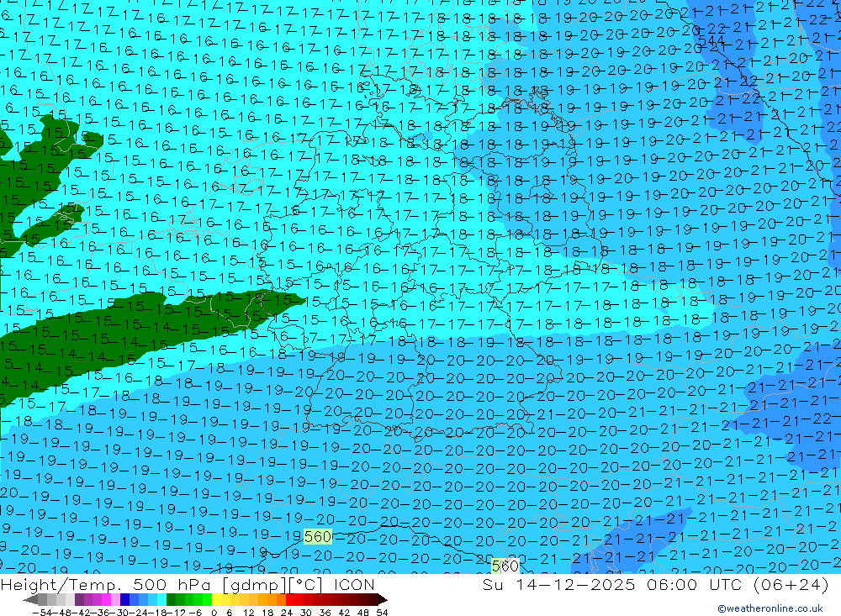
Task: Click the '12' value on the temperature scale
Action: click(x=249, y=613)
